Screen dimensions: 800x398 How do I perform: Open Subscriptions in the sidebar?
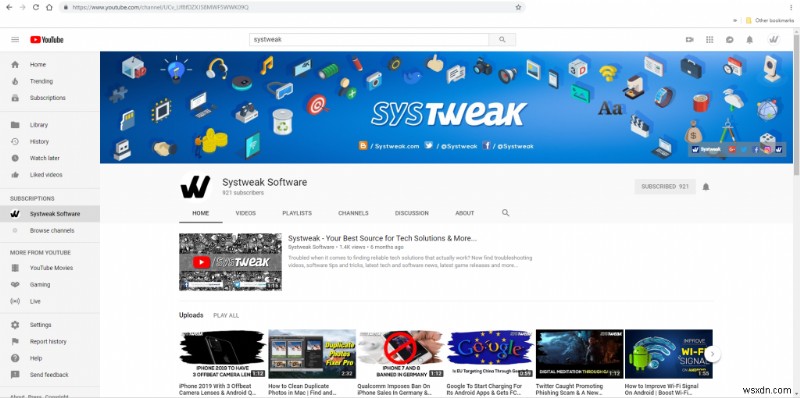[50, 98]
